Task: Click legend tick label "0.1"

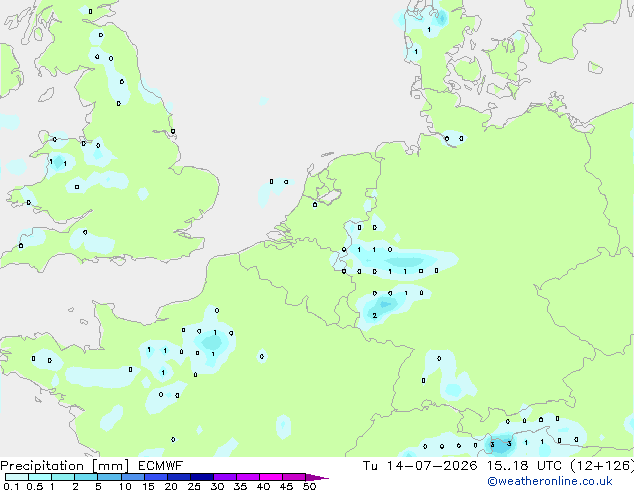Action: [11, 486]
